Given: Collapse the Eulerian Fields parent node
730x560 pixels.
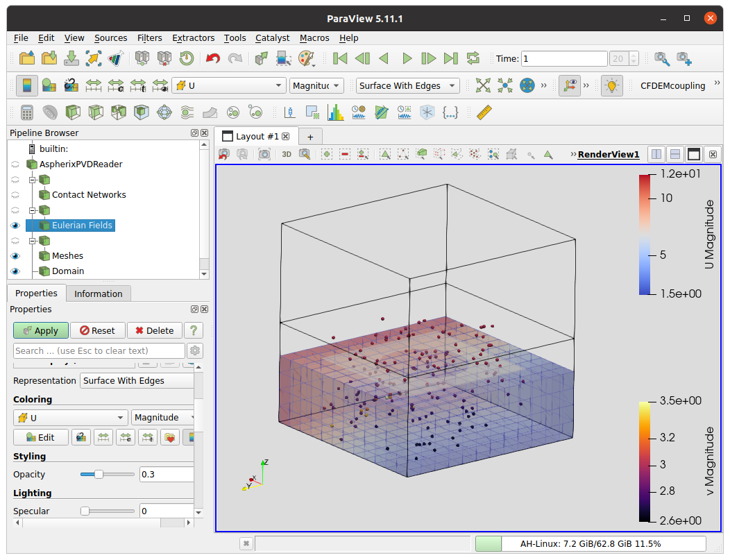Looking at the screenshot, I should 32,210.
